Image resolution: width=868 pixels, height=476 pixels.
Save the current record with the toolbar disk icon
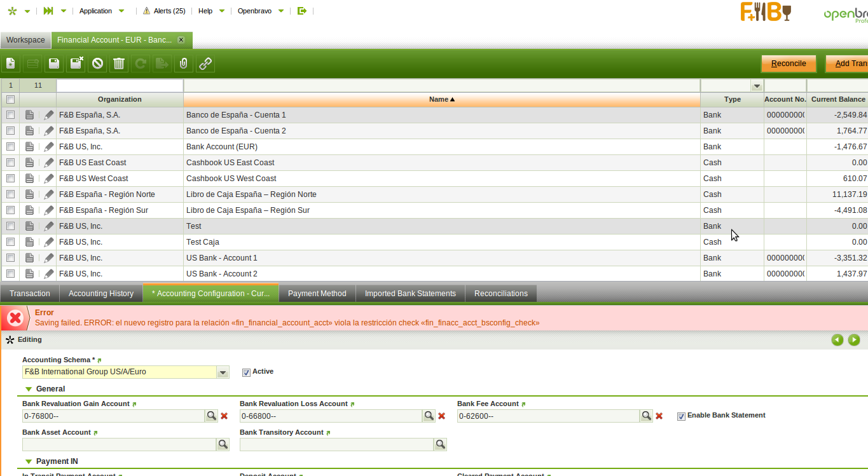54,64
